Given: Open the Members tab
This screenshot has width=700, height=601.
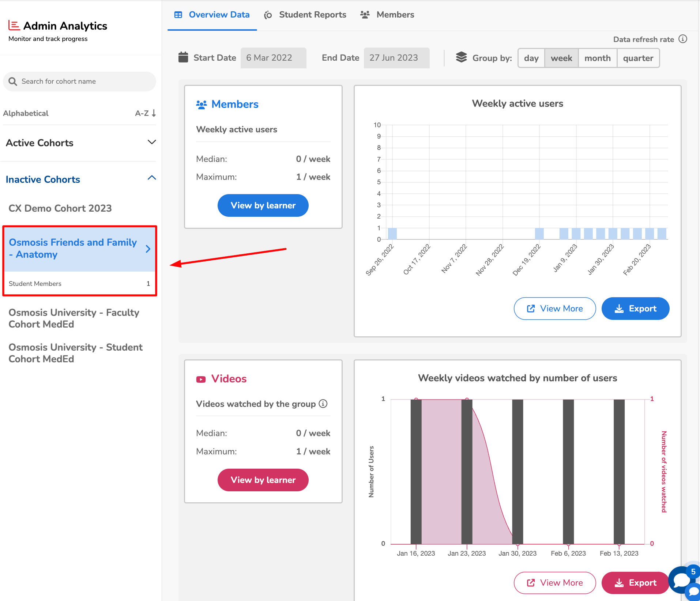Looking at the screenshot, I should [388, 15].
